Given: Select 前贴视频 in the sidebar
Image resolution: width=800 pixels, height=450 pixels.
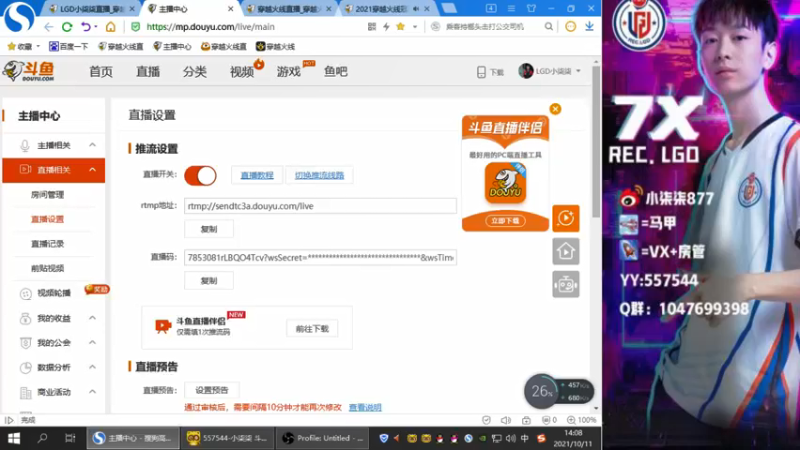Looking at the screenshot, I should tap(47, 268).
